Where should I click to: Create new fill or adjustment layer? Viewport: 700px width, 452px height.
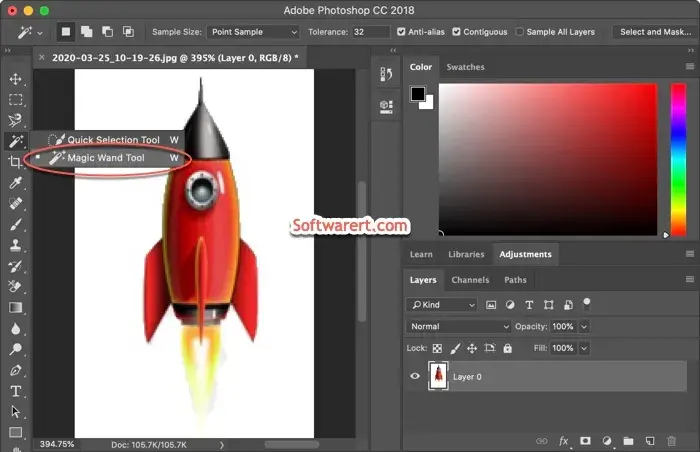(607, 441)
